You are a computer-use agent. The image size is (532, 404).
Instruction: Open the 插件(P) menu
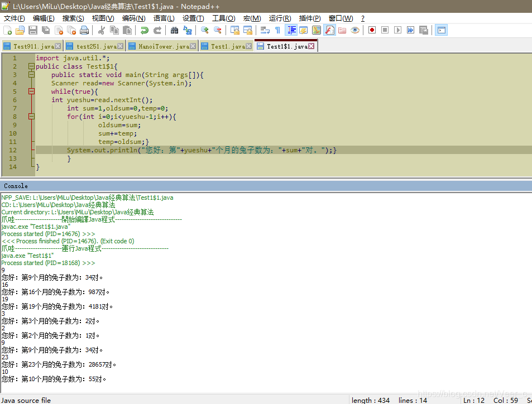309,18
